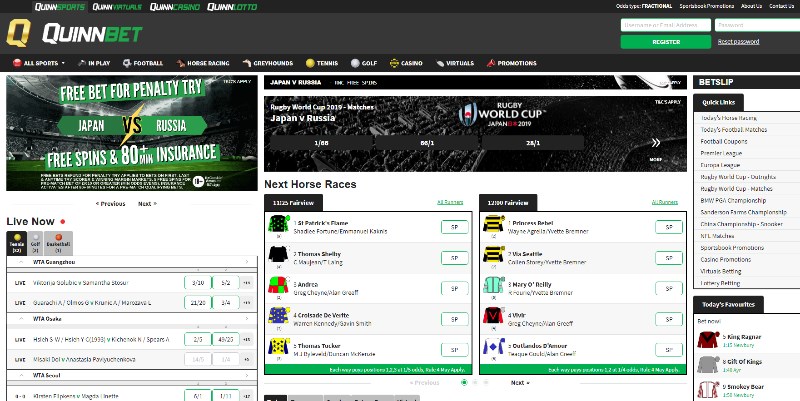800x401 pixels.
Task: Select second carousel dot under horse races
Action: (475, 382)
